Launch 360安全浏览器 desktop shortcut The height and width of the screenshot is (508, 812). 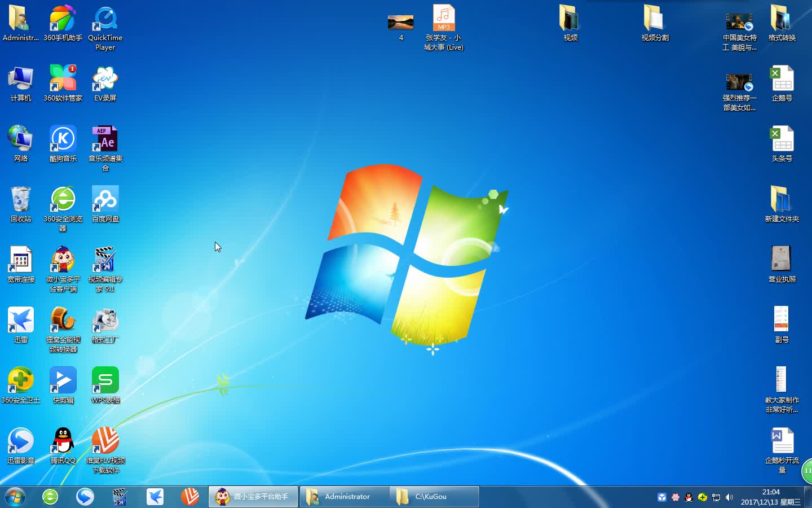tap(63, 209)
